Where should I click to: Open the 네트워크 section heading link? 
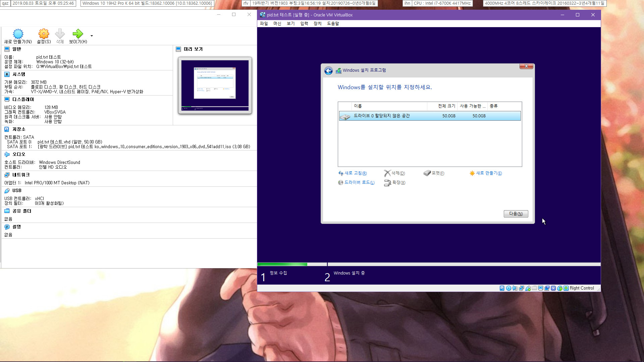click(21, 175)
